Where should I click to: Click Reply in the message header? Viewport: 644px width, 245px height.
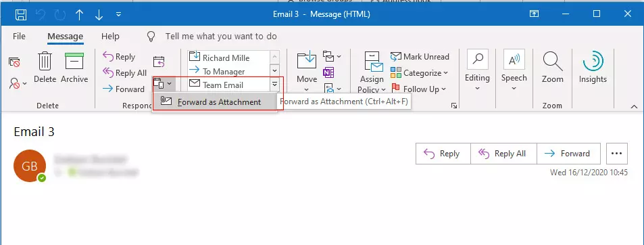coord(443,154)
